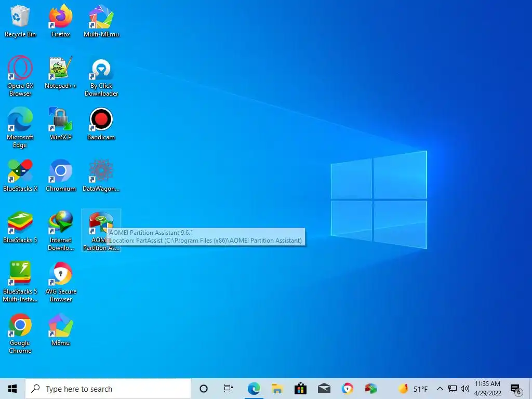Image resolution: width=532 pixels, height=399 pixels.
Task: Open the Mail app from taskbar
Action: click(324, 389)
